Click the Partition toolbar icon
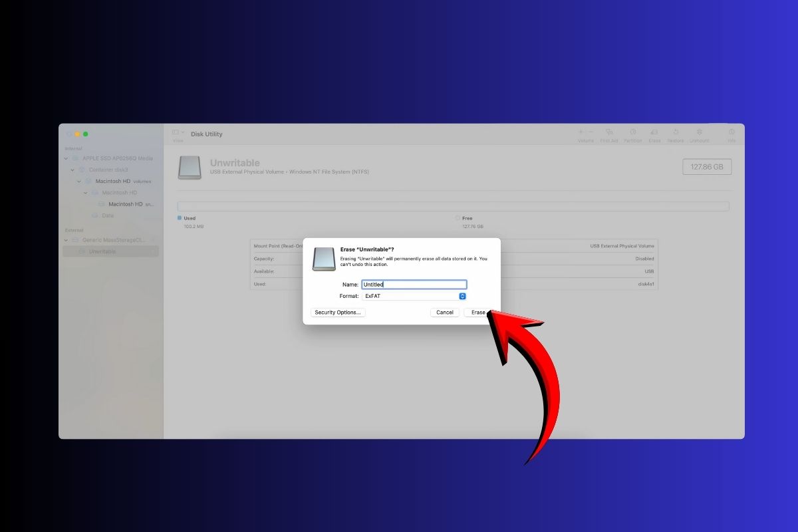 pyautogui.click(x=632, y=132)
